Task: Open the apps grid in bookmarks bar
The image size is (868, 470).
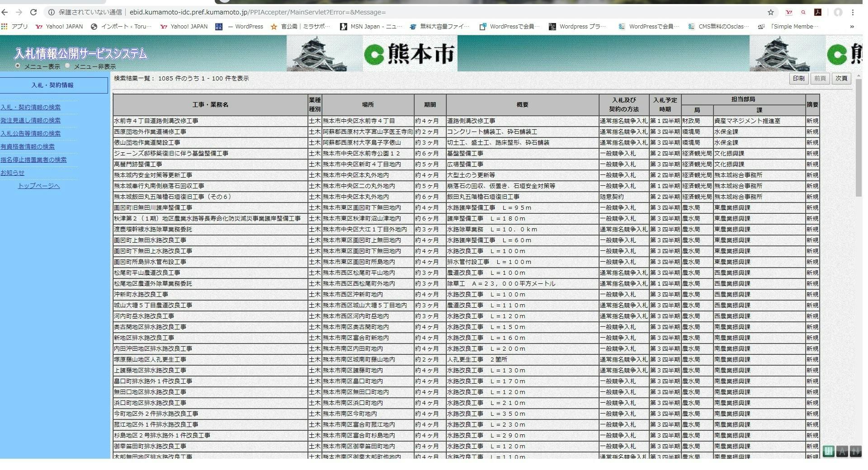Action: [5, 27]
